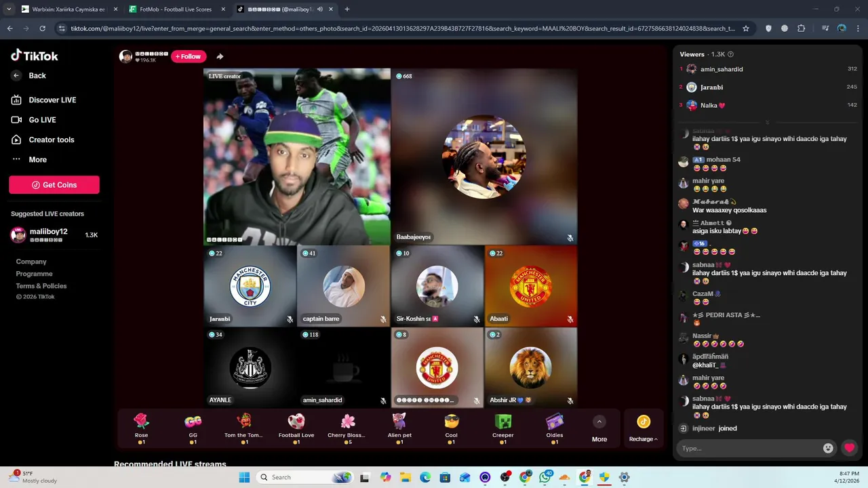Click muted mic icon on Abaati tile
868x488 pixels.
tap(570, 319)
